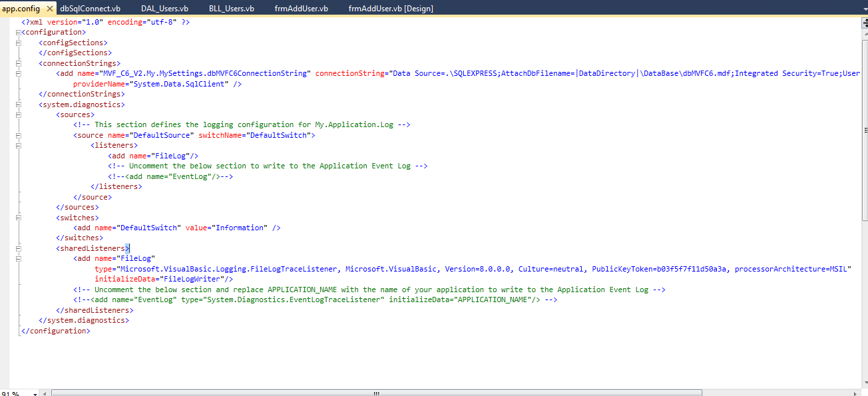
Task: Collapse the MVF_C6_V2 connection string add element
Action: (19, 73)
